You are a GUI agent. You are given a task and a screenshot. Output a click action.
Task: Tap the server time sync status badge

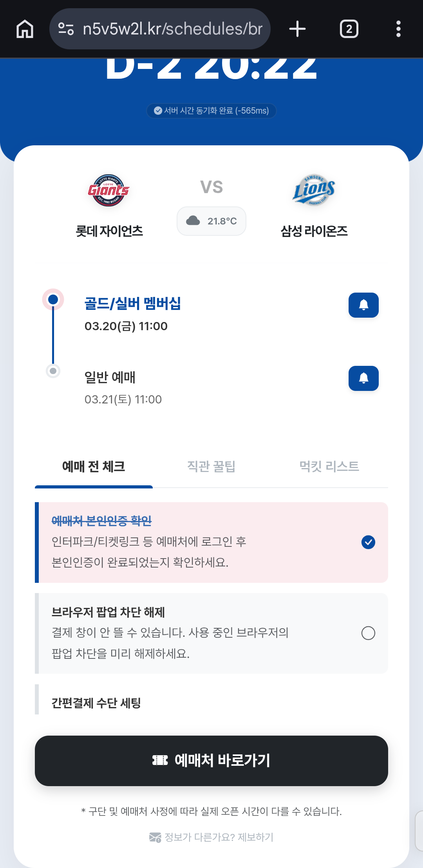(x=211, y=111)
